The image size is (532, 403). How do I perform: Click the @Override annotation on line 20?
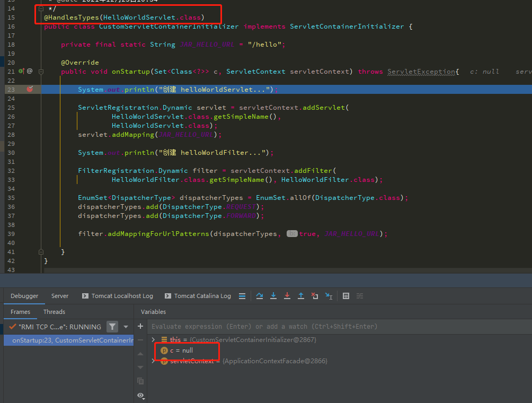pyautogui.click(x=80, y=63)
